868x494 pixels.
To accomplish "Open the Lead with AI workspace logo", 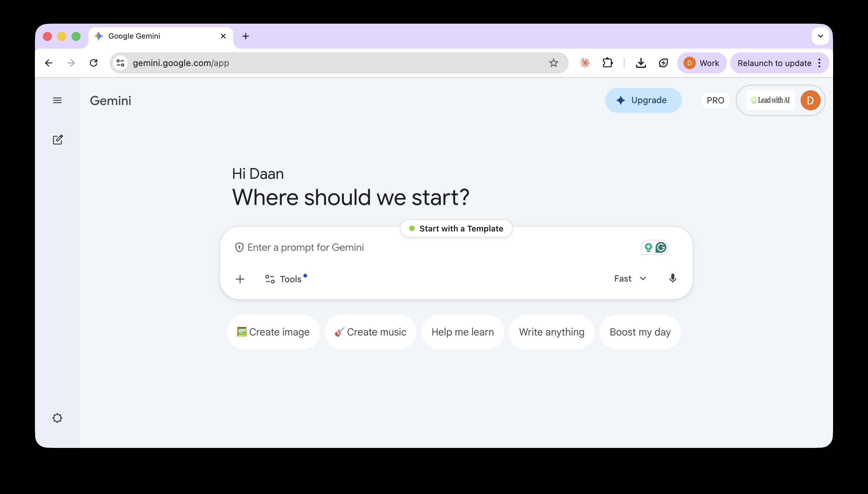I will (770, 100).
